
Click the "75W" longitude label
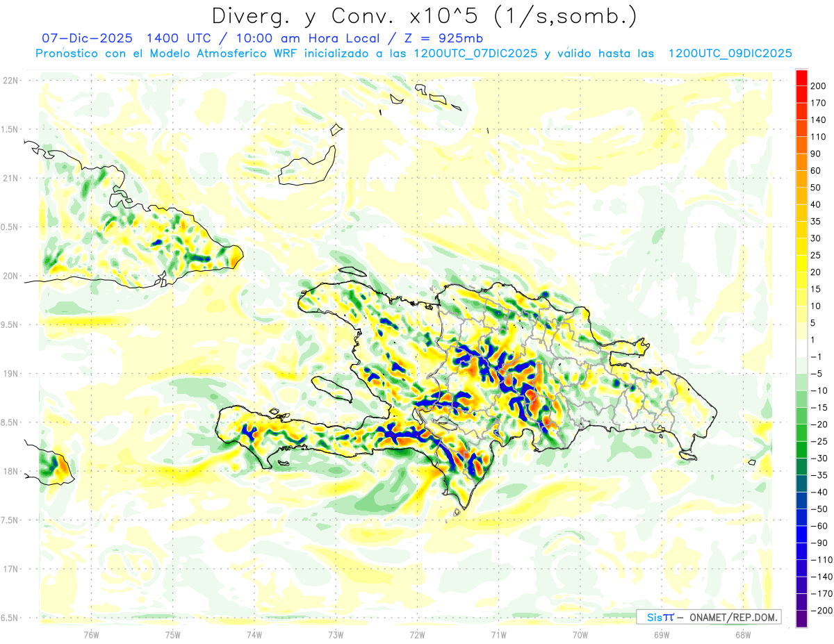tap(173, 634)
